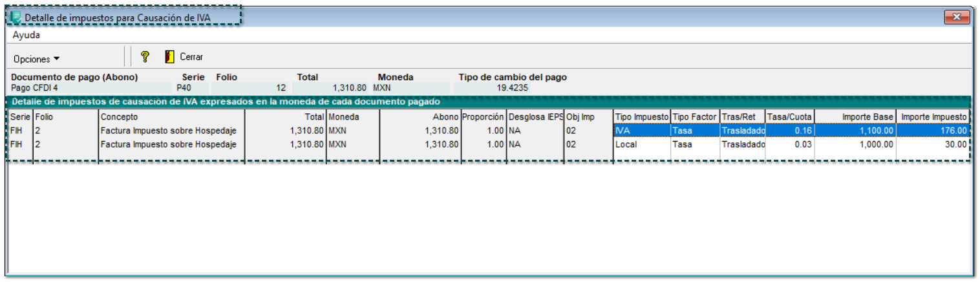Viewport: 980px width, 282px height.
Task: Click the 30.00 tax amount cell
Action: (934, 145)
